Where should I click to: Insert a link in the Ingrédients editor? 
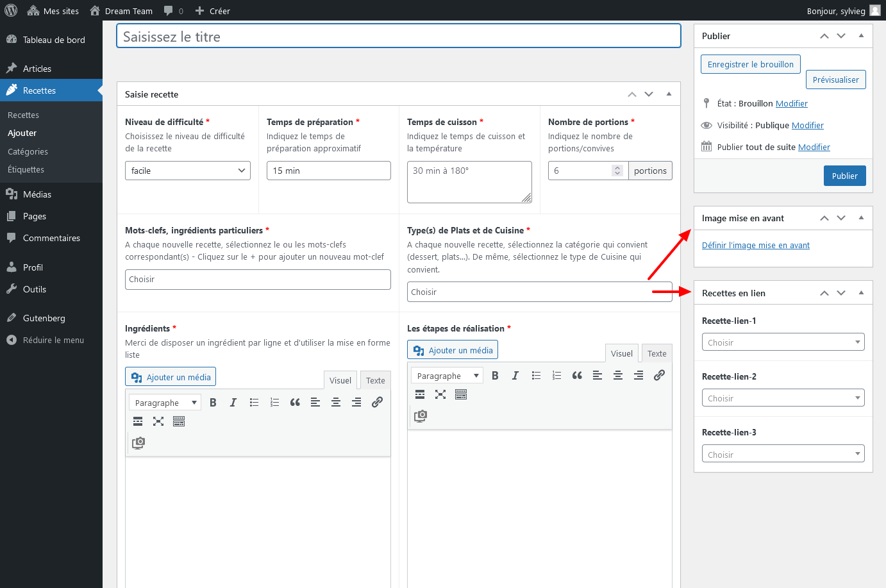(377, 403)
